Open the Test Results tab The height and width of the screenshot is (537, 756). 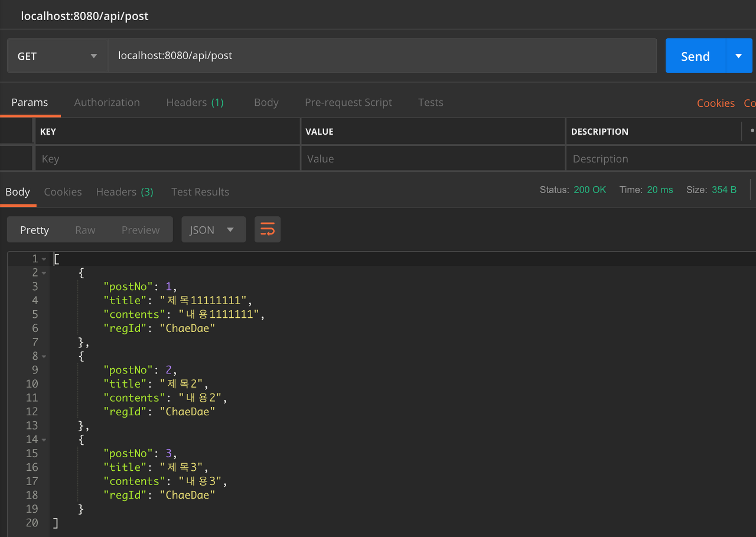point(200,191)
